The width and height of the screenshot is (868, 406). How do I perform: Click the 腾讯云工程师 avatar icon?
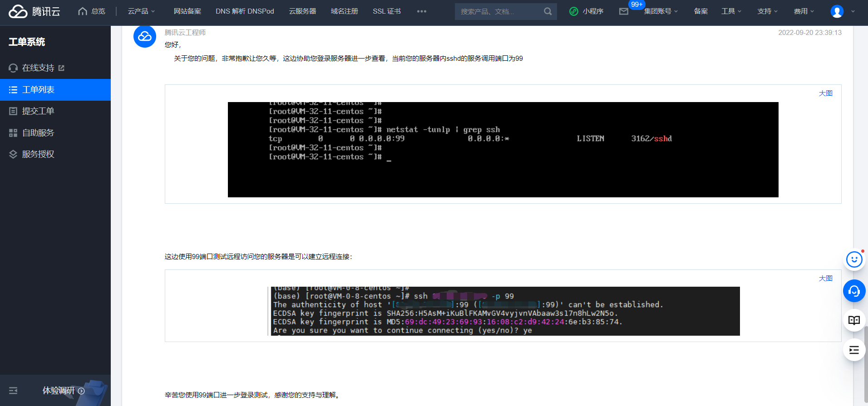pyautogui.click(x=145, y=36)
